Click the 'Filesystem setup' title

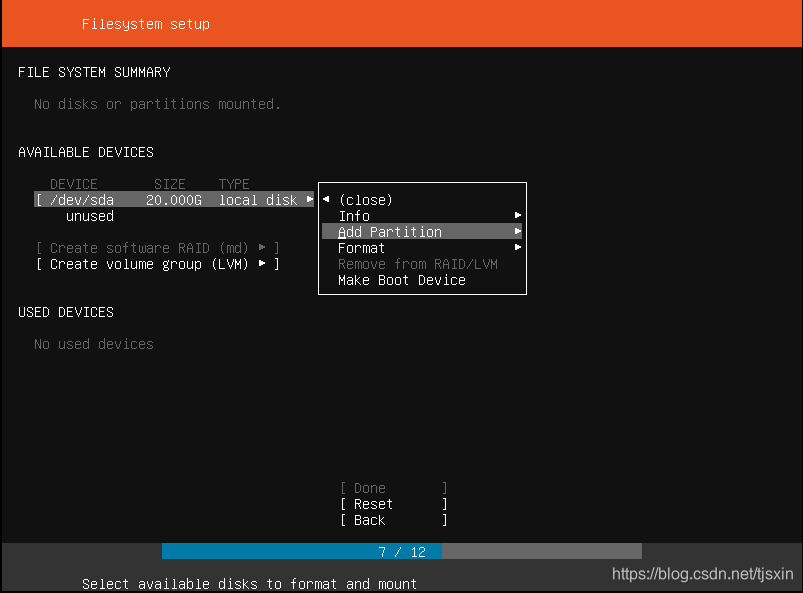pos(146,24)
